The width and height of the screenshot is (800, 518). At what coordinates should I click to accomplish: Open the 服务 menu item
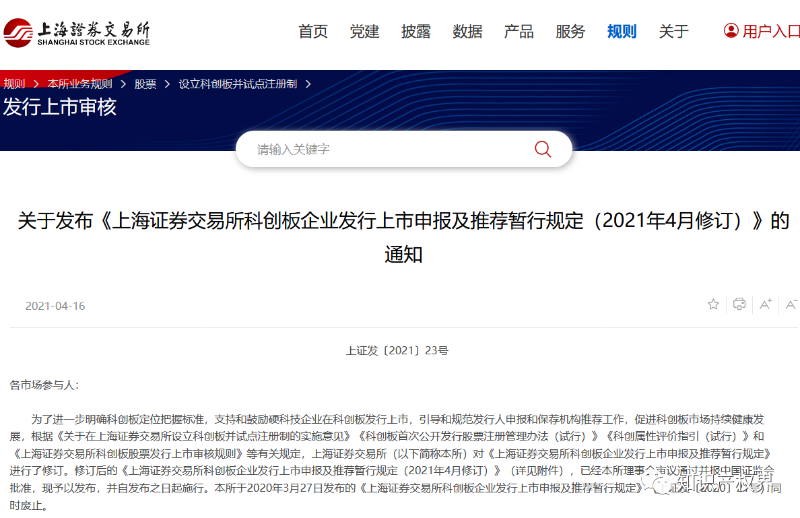[x=570, y=32]
